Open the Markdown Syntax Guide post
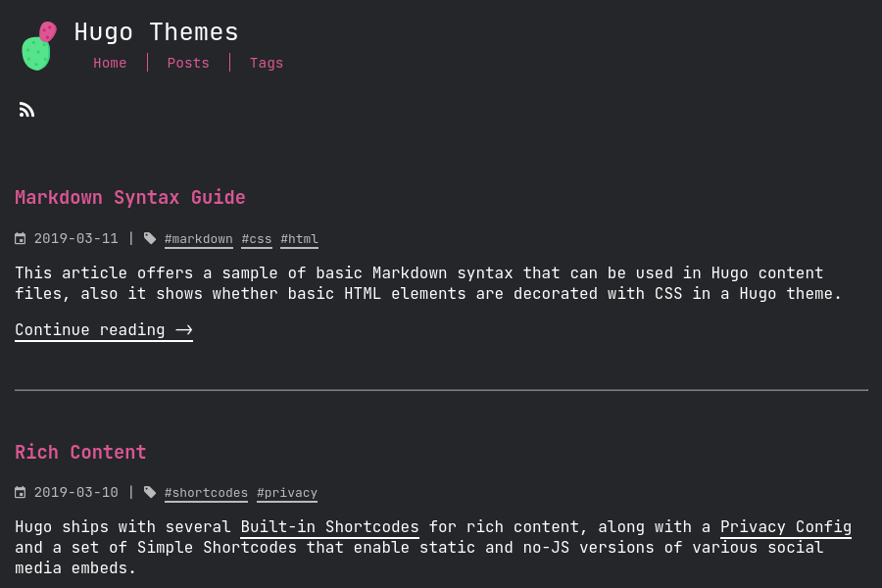This screenshot has height=588, width=882. (x=130, y=197)
